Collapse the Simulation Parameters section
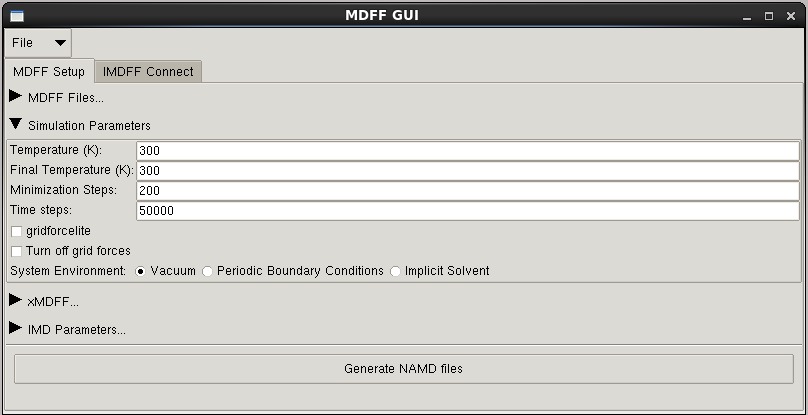The width and height of the screenshot is (808, 415). coord(16,125)
